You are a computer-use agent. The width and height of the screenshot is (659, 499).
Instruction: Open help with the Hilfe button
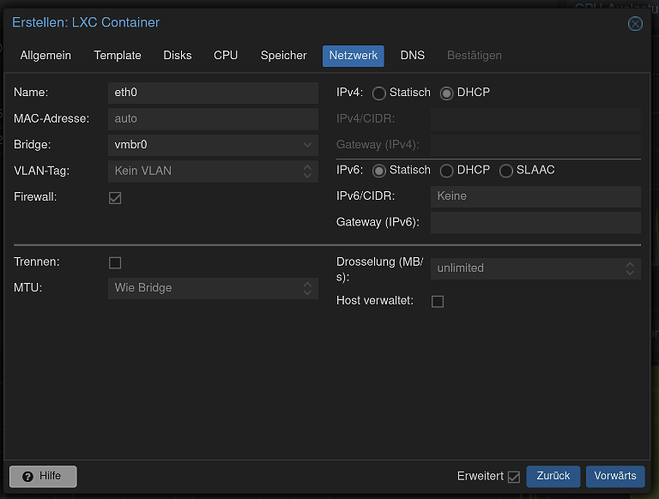(43, 476)
